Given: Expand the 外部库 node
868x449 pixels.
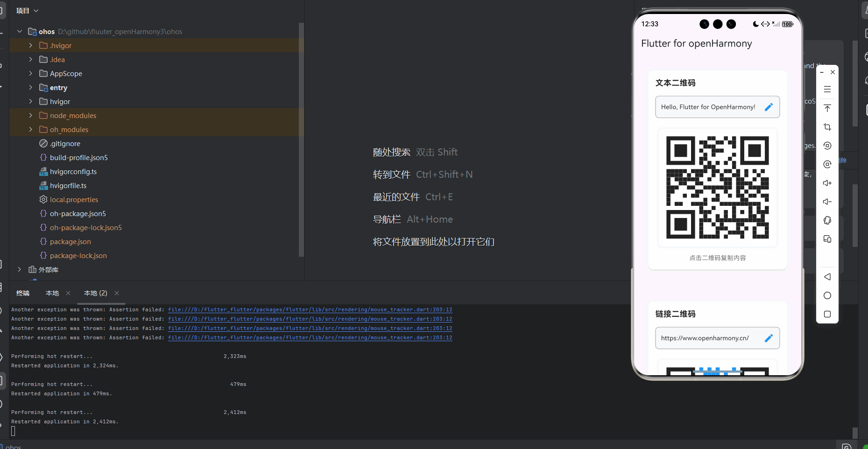Looking at the screenshot, I should coord(19,269).
